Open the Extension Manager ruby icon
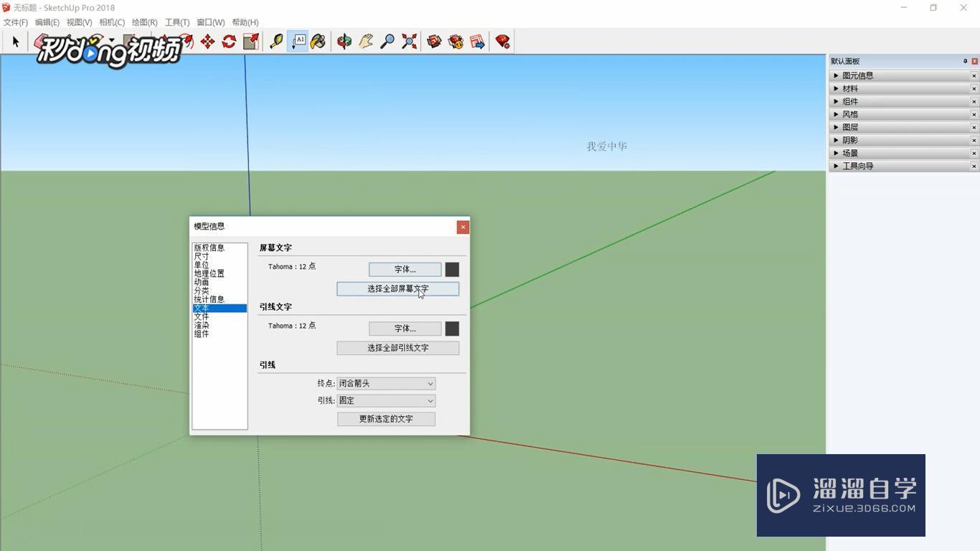980x551 pixels. click(x=503, y=42)
